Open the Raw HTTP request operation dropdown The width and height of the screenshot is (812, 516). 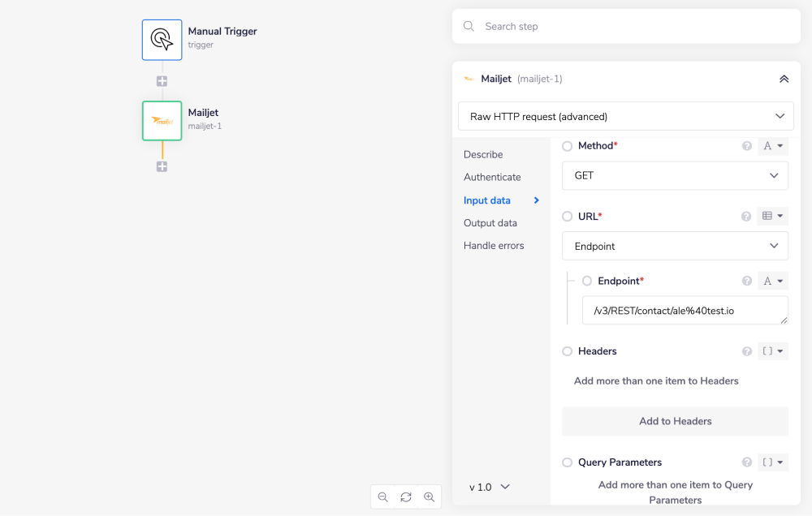tap(625, 116)
